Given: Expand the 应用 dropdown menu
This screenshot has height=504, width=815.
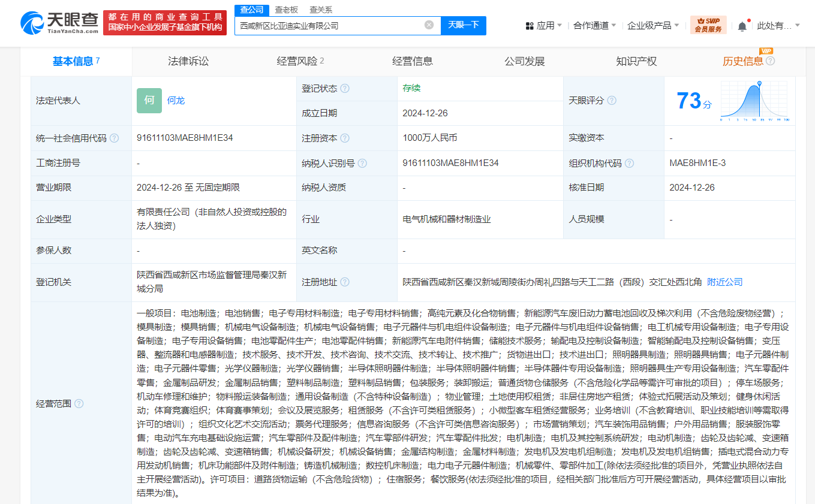Looking at the screenshot, I should coord(544,26).
